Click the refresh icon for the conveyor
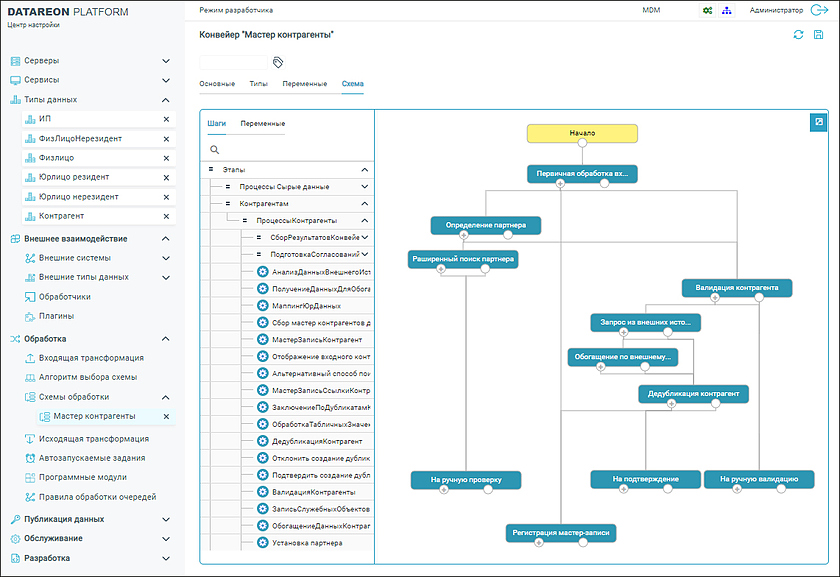Image resolution: width=840 pixels, height=577 pixels. click(x=798, y=35)
